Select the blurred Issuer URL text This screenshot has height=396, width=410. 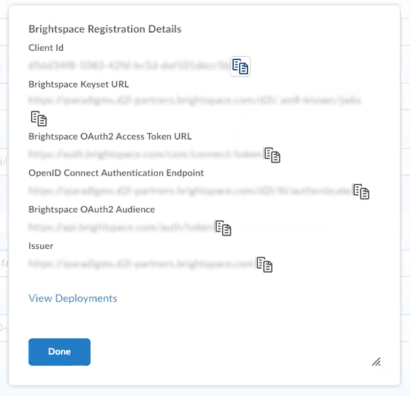(141, 264)
